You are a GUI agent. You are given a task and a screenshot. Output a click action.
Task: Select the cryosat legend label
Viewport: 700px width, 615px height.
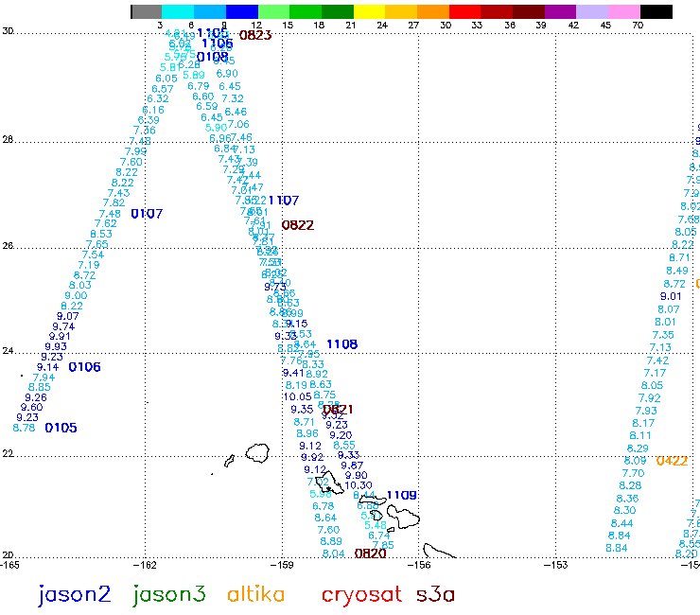coord(361,595)
